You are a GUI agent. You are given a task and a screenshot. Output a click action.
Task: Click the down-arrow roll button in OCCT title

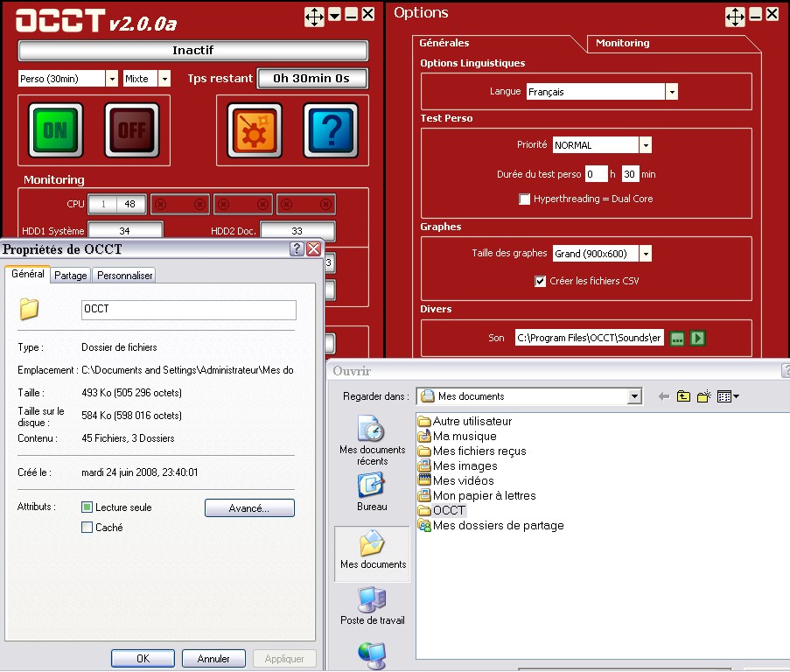click(x=334, y=15)
